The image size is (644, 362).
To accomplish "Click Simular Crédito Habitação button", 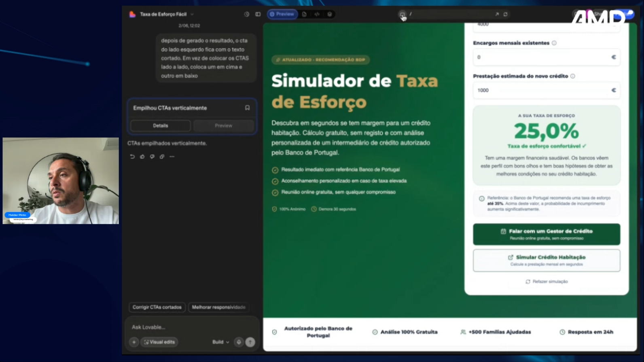I will [x=547, y=260].
